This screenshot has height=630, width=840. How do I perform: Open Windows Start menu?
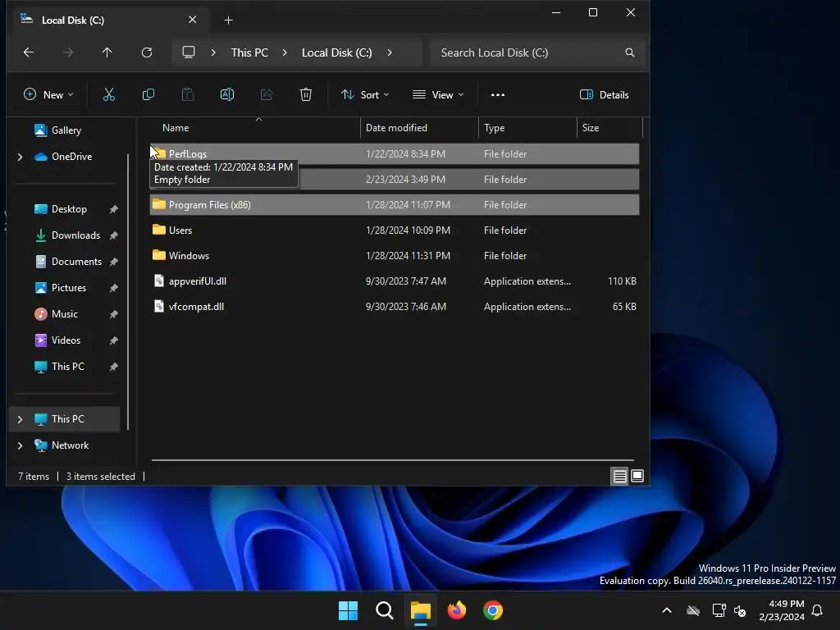(348, 610)
